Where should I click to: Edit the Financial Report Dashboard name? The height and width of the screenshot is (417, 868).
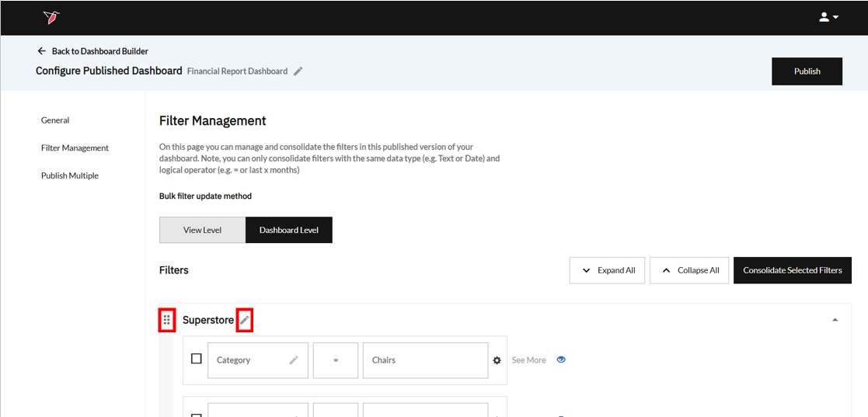point(298,71)
